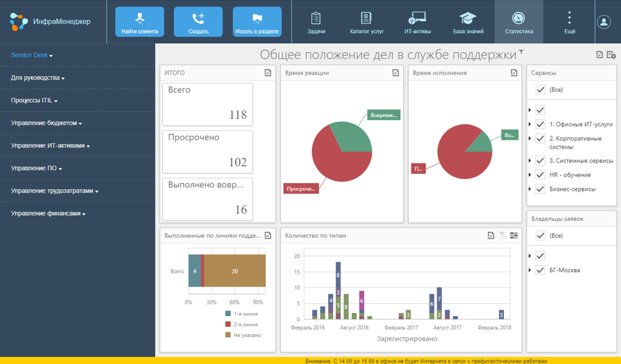Expand Для руководства sidebar menu
This screenshot has width=621, height=364.
(38, 78)
